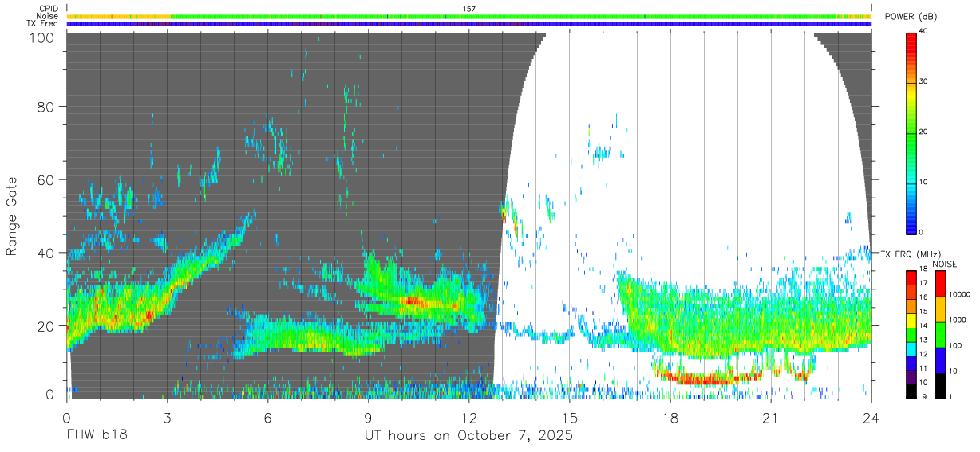This screenshot has height=452, width=980.
Task: Click the 3 label on the UT hours axis
Action: (x=167, y=419)
